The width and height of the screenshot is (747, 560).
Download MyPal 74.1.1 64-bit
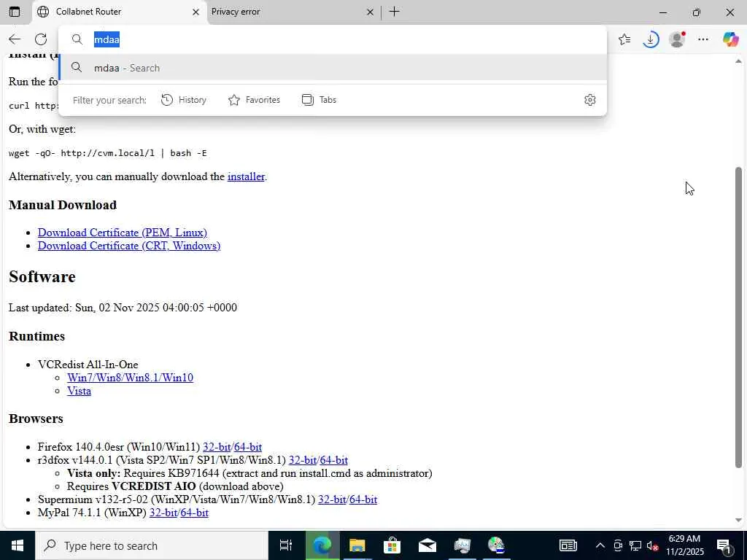coord(194,513)
